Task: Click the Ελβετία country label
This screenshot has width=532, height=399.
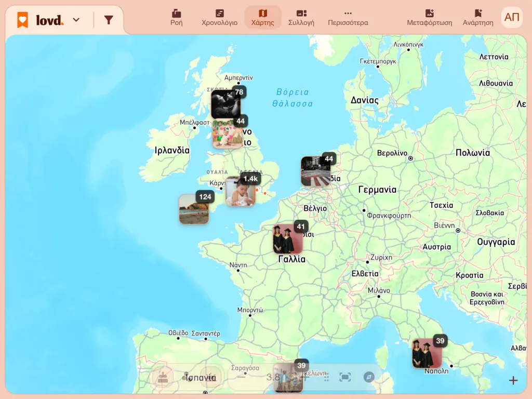Action: tap(365, 273)
